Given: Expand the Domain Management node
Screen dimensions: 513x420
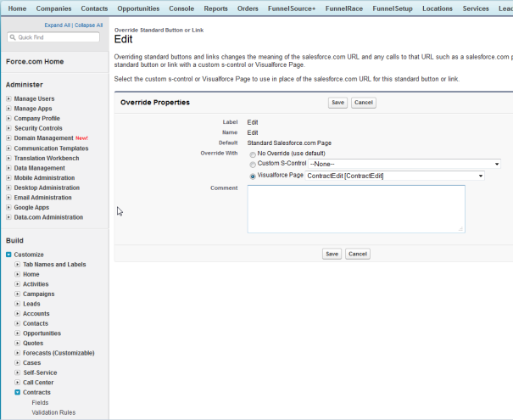Looking at the screenshot, I should [x=8, y=137].
